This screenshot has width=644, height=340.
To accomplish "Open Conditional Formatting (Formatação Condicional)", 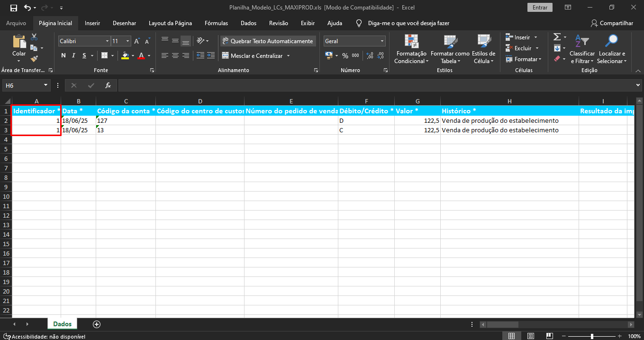I will point(410,49).
